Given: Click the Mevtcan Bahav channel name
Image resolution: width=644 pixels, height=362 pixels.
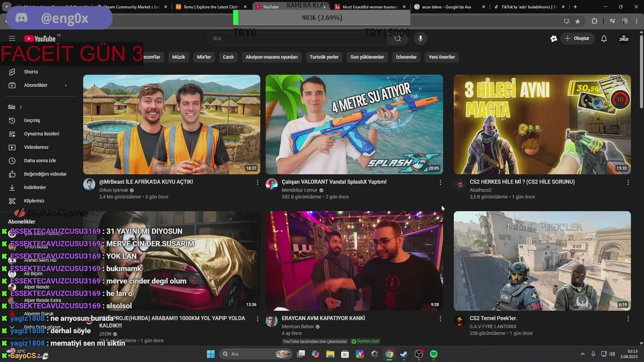Looking at the screenshot, I should pos(298,326).
